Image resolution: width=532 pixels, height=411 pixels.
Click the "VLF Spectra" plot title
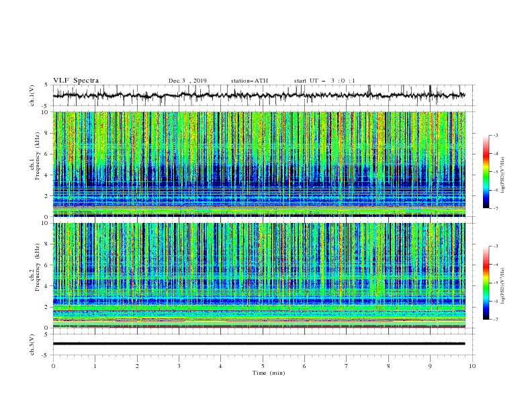[76, 81]
